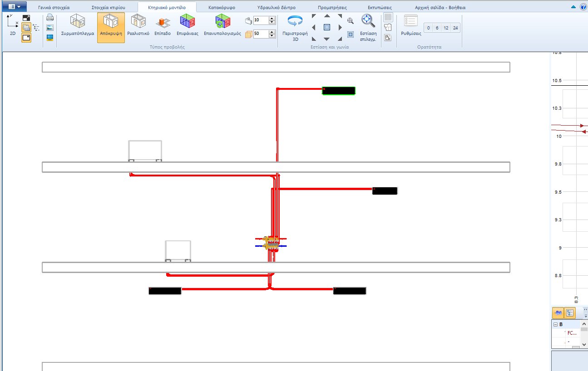Select the Ρεαλιστικό realistic view mode

[x=138, y=26]
